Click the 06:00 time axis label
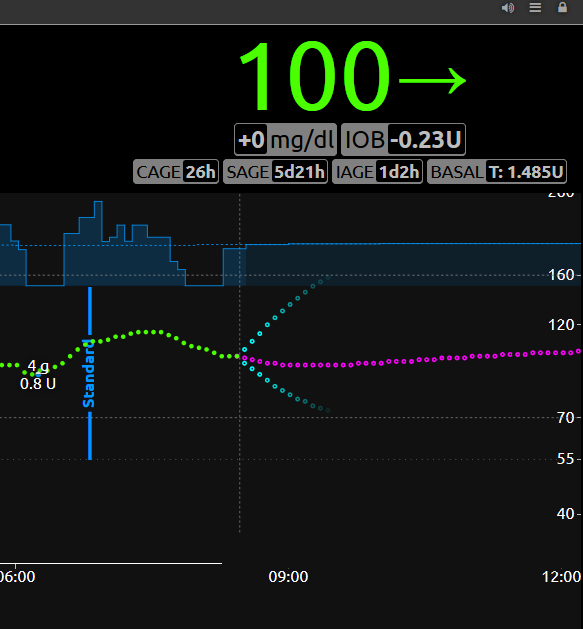This screenshot has width=583, height=629. pyautogui.click(x=17, y=577)
